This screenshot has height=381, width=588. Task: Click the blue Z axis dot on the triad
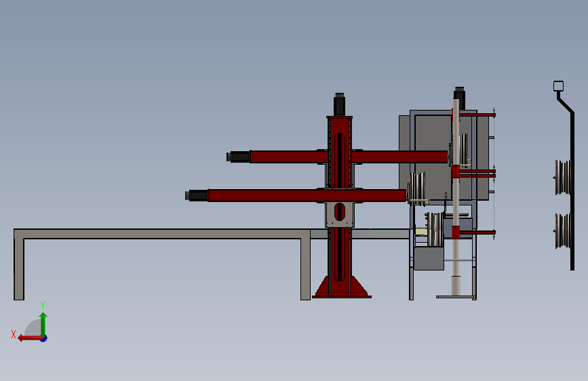(x=44, y=338)
